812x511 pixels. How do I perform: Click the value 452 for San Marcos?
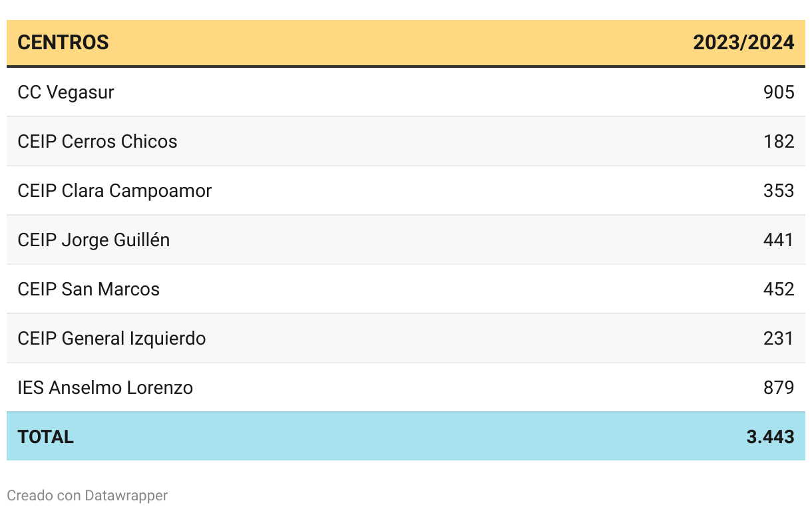coord(779,289)
